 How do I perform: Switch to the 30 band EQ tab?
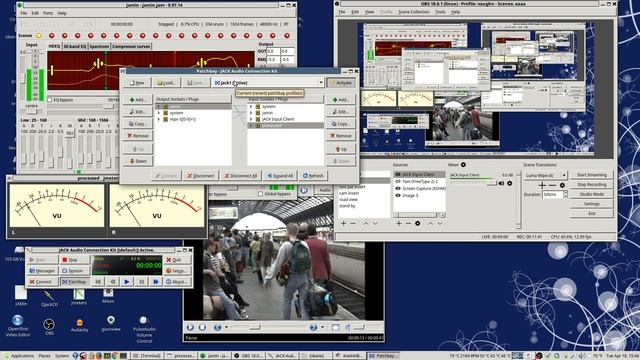tap(75, 47)
